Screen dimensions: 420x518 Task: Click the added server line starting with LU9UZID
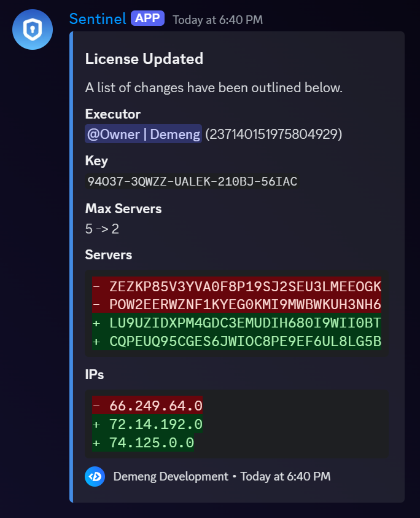(x=237, y=323)
